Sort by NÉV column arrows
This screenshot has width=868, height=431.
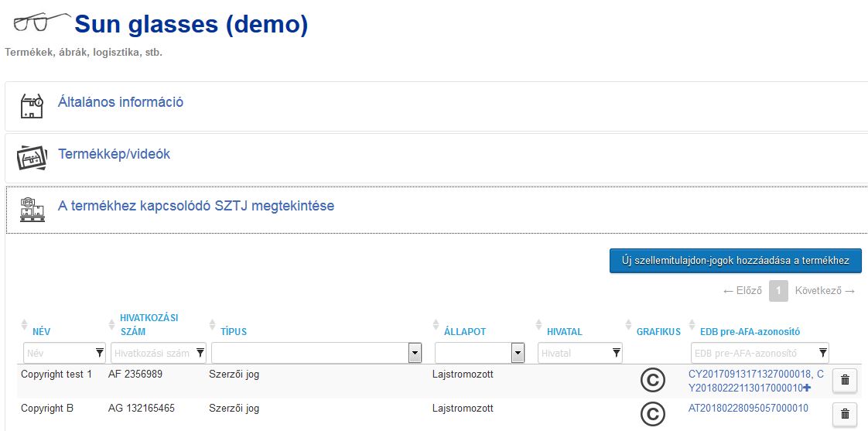(x=24, y=324)
